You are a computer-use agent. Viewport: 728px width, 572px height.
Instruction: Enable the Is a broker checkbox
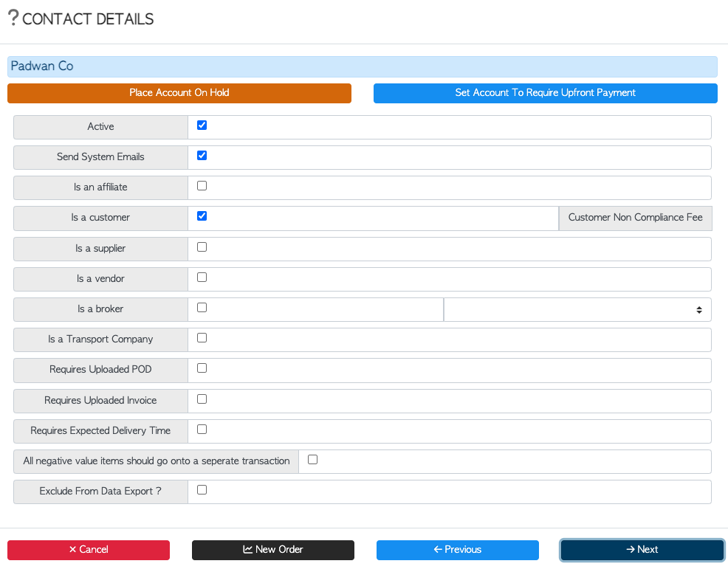(202, 307)
